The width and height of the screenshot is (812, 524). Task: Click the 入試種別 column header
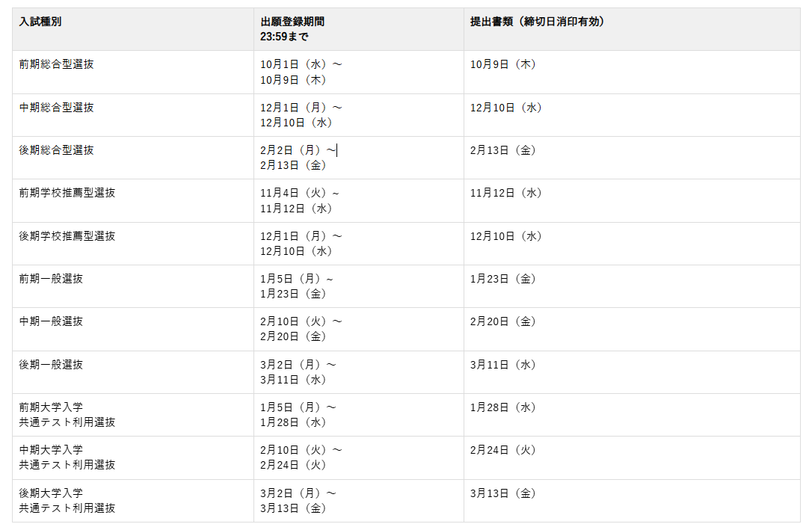(40, 22)
